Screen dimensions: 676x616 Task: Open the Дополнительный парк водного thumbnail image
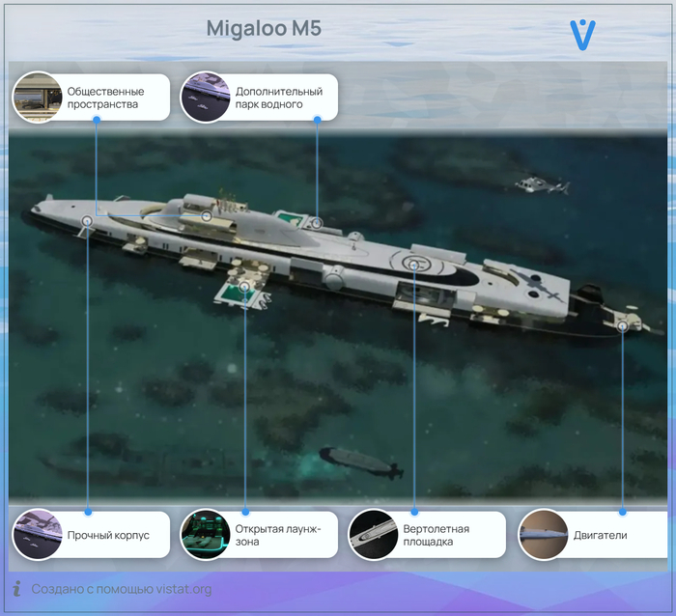[205, 97]
